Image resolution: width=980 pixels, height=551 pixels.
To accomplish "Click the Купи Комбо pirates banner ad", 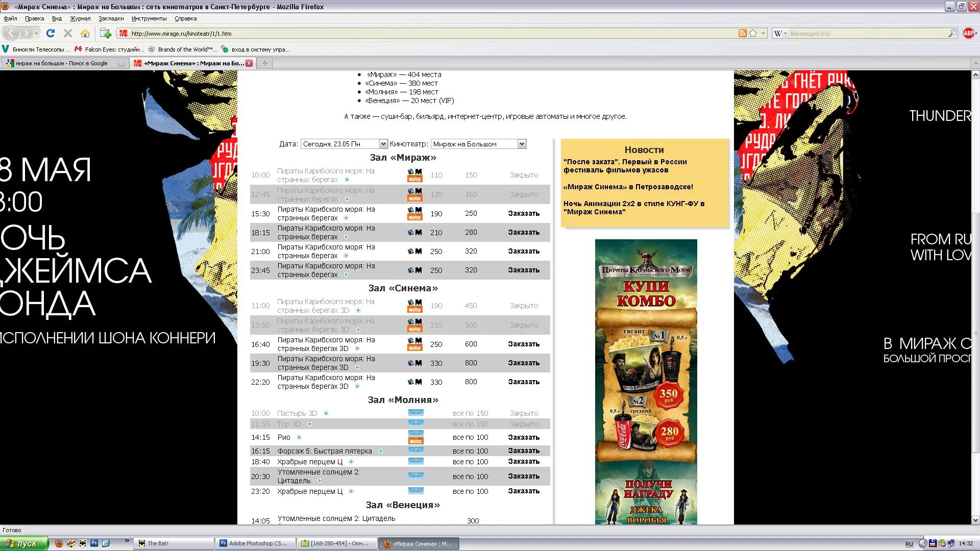I will 646,382.
